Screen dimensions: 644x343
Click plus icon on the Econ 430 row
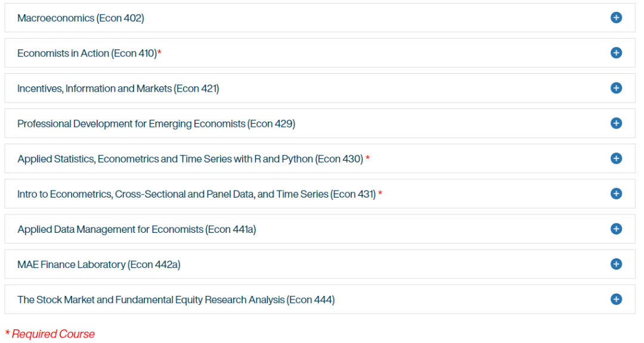(x=616, y=158)
